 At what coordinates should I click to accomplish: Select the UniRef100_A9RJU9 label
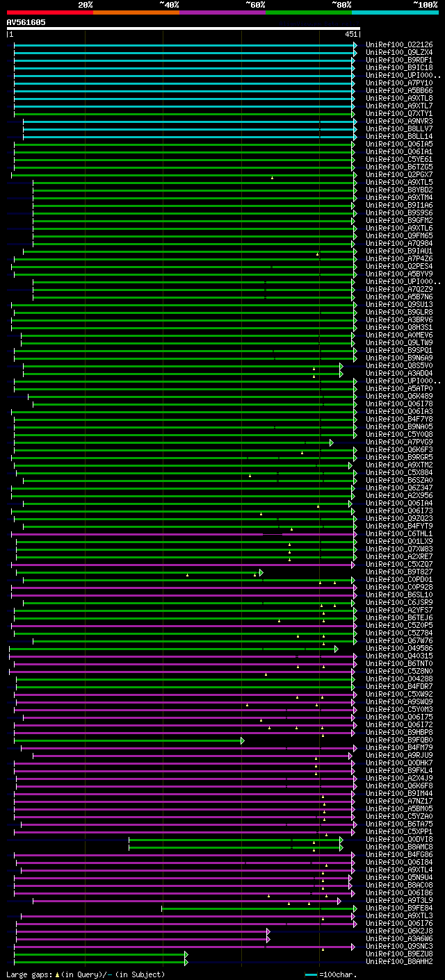(x=399, y=755)
